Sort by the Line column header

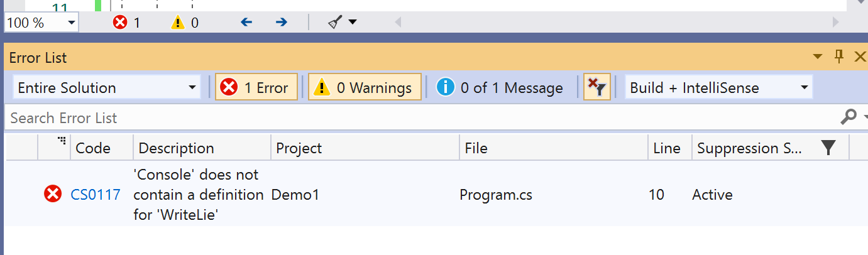(x=667, y=148)
